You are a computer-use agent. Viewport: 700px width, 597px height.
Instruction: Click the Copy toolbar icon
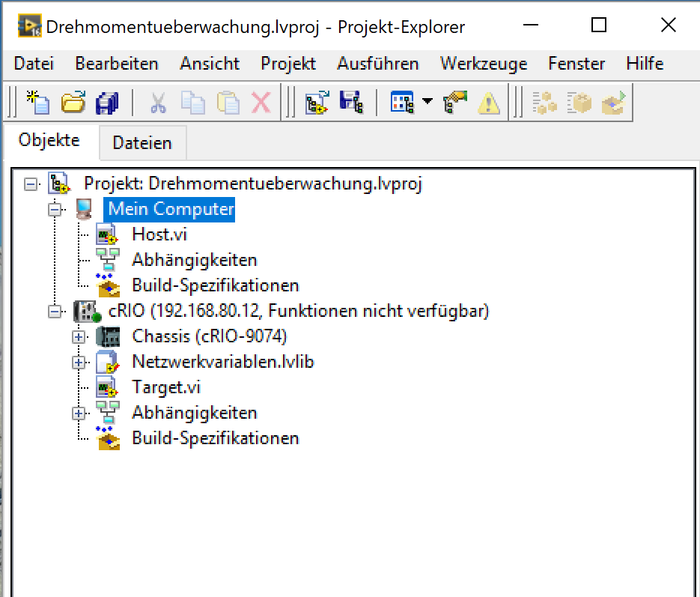193,103
